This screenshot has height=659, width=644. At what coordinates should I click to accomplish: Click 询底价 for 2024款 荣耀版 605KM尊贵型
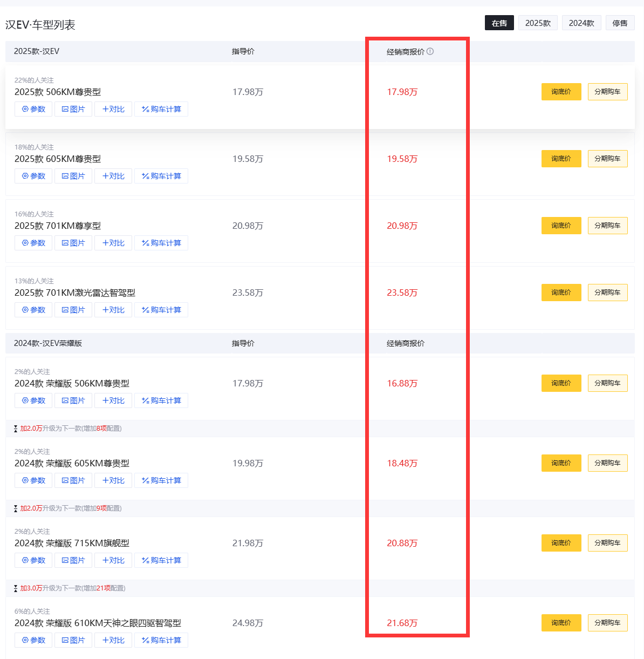click(x=561, y=463)
